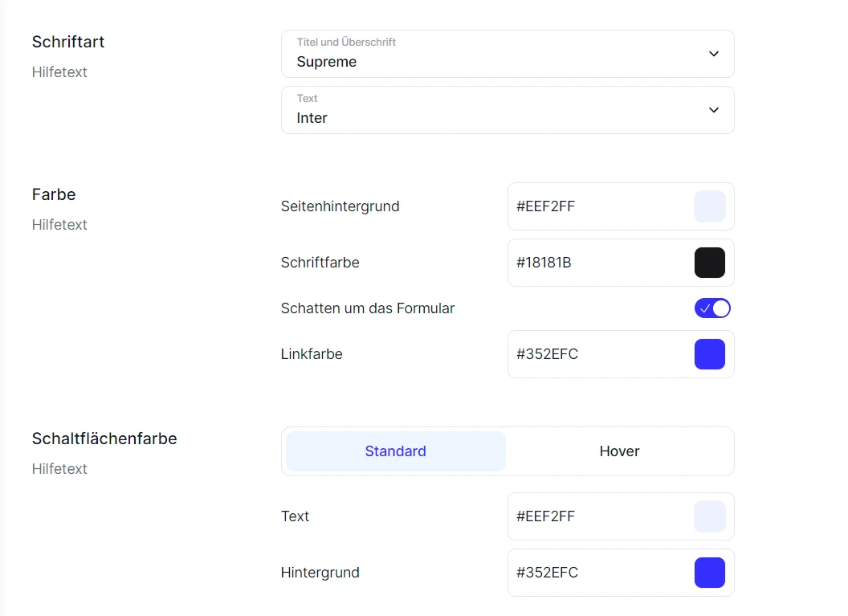
Task: Click the chevron next to Inter
Action: (x=713, y=110)
